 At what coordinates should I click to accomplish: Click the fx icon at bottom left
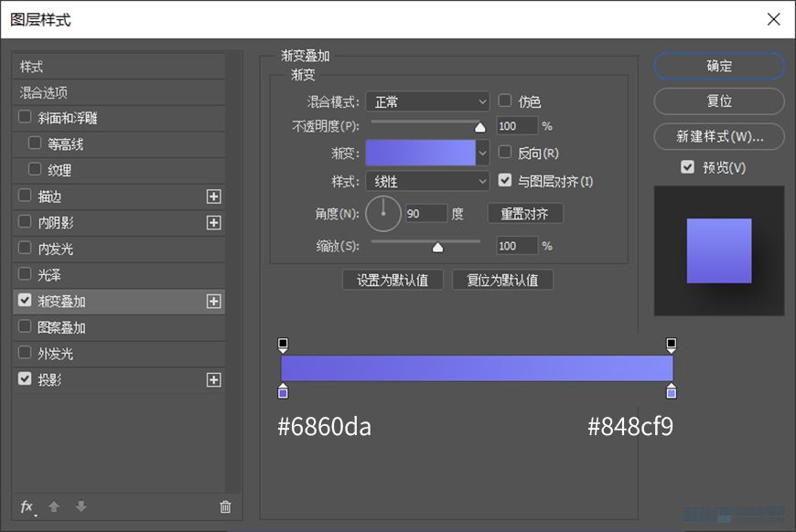(27, 506)
